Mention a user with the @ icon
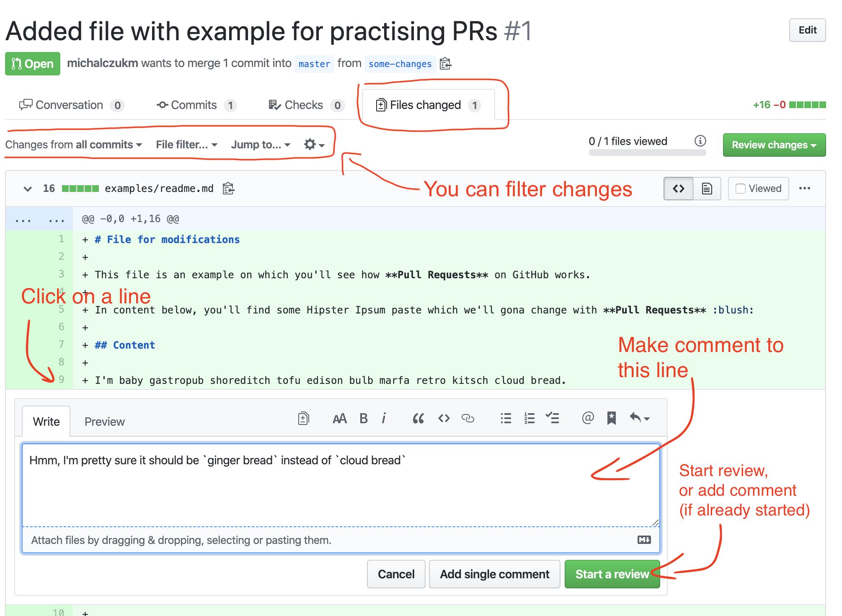Image resolution: width=842 pixels, height=616 pixels. tap(588, 418)
